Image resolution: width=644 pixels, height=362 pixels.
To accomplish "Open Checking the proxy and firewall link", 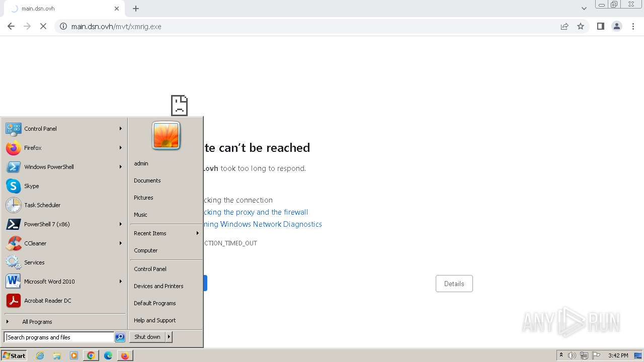I will pyautogui.click(x=256, y=212).
